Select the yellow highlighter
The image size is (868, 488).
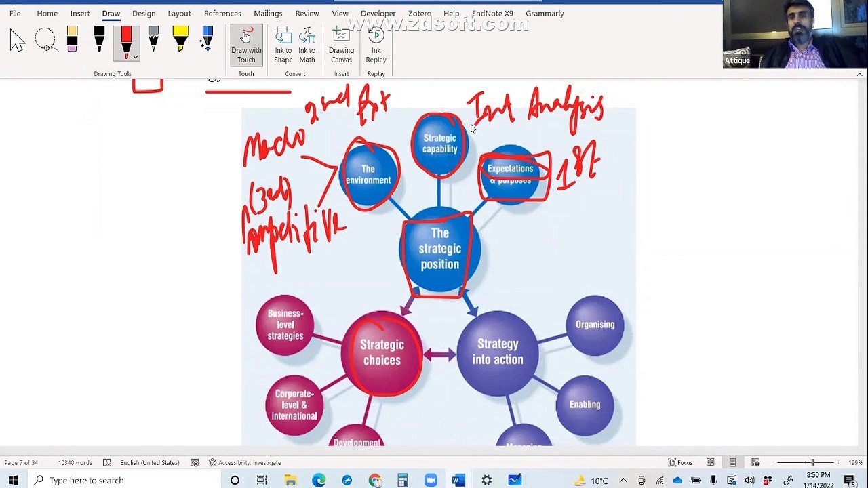(x=180, y=39)
